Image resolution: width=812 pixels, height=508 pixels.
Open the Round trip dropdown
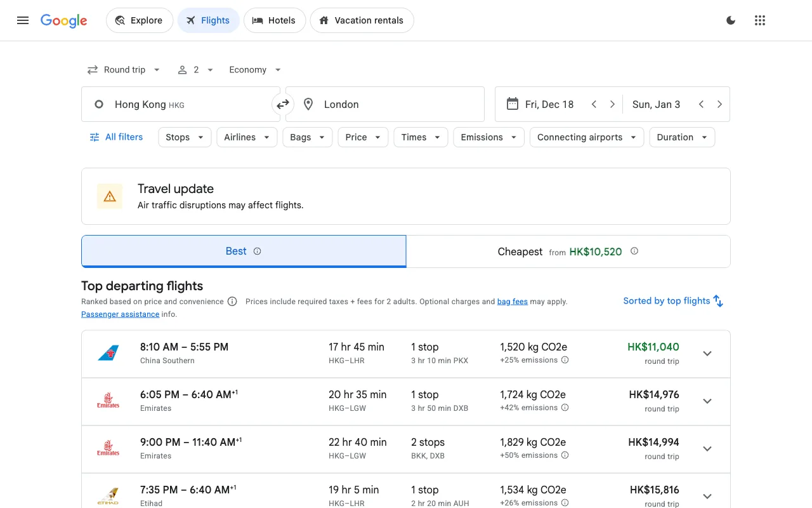point(124,70)
